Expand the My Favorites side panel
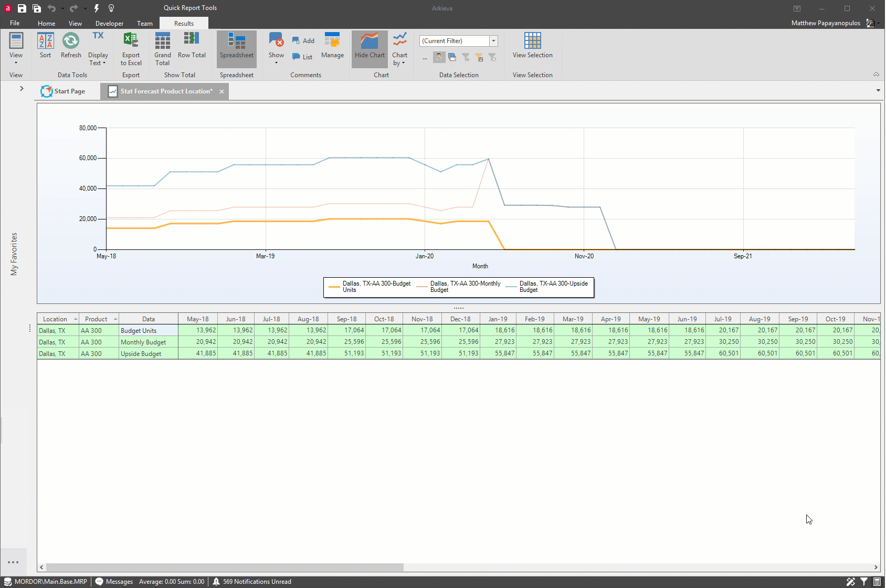886x588 pixels. (22, 88)
